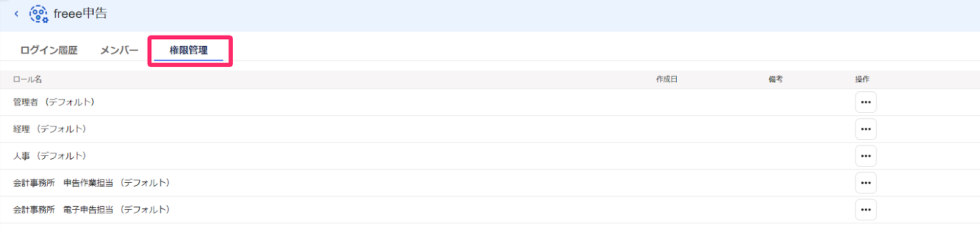Select the 権限管理 tab
The image size is (980, 230).
coord(189,50)
